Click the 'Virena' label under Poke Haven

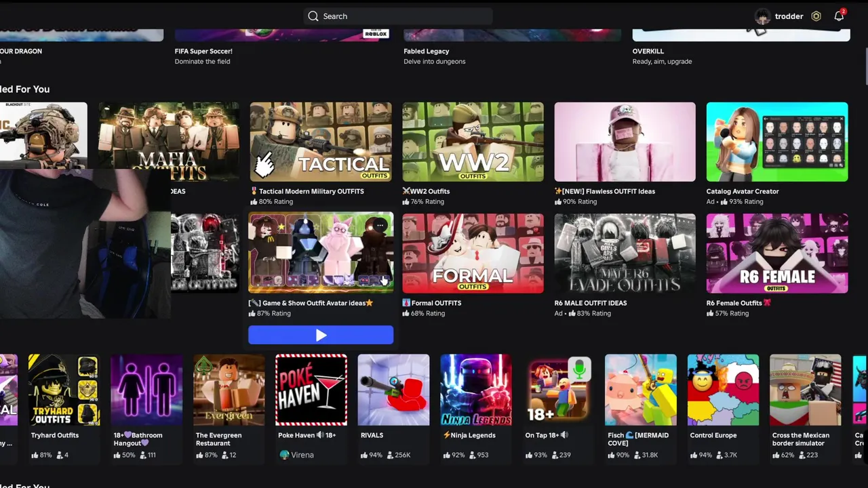pyautogui.click(x=302, y=455)
